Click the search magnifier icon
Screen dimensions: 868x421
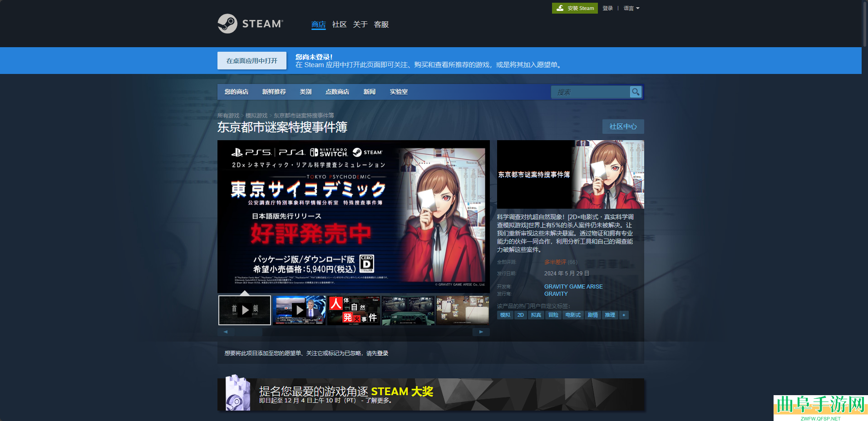coord(636,92)
